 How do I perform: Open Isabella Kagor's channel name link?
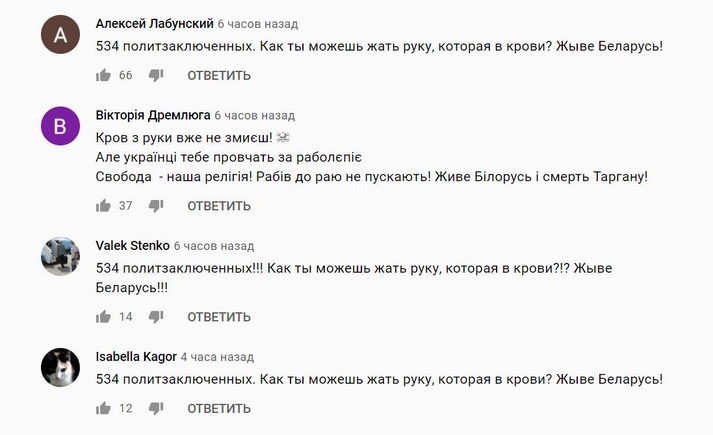coord(136,357)
